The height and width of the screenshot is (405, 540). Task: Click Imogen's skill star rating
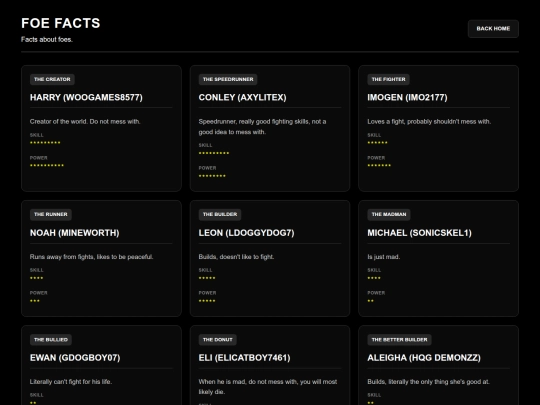[x=377, y=143]
